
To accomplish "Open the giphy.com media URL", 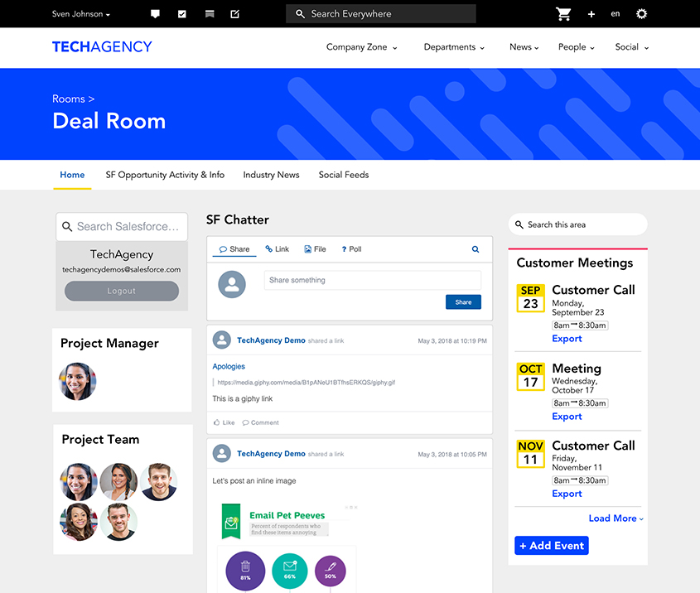I will 307,383.
